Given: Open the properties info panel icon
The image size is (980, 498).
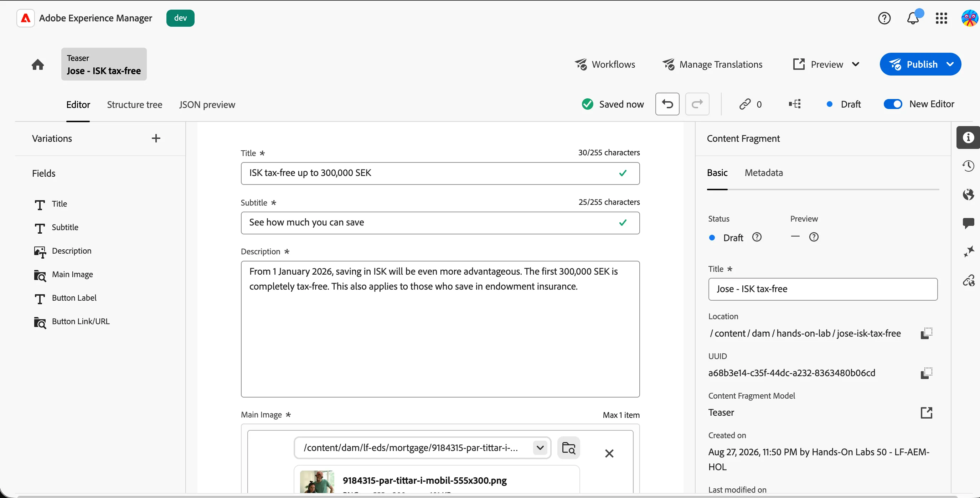Looking at the screenshot, I should 968,138.
